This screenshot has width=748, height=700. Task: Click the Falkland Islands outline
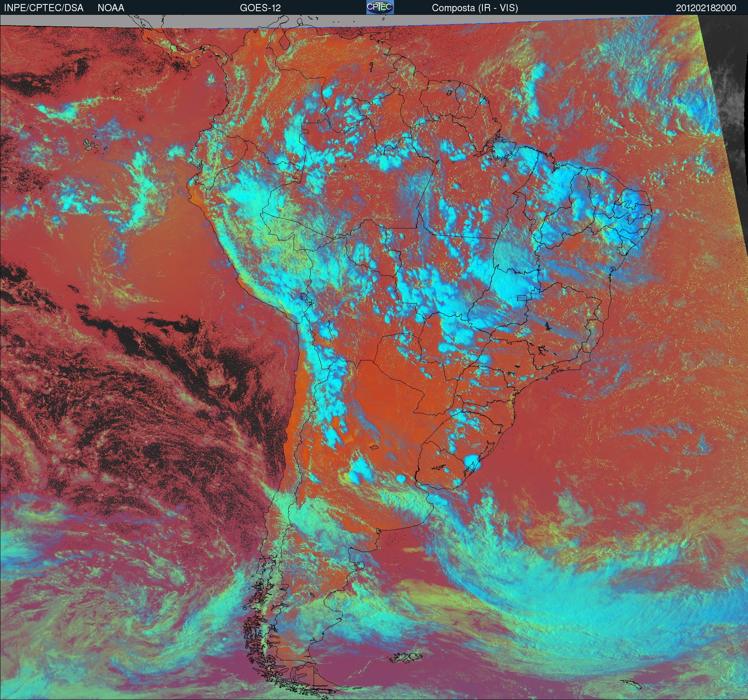pos(405,656)
